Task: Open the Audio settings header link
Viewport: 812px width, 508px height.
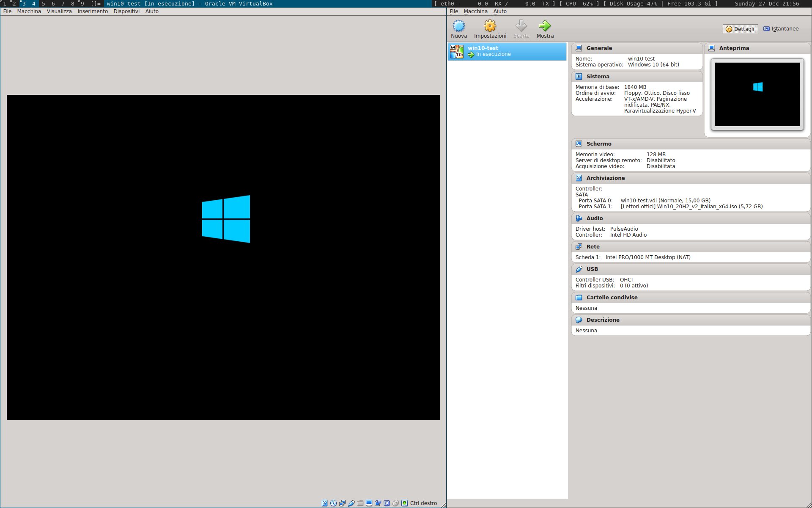Action: point(595,218)
